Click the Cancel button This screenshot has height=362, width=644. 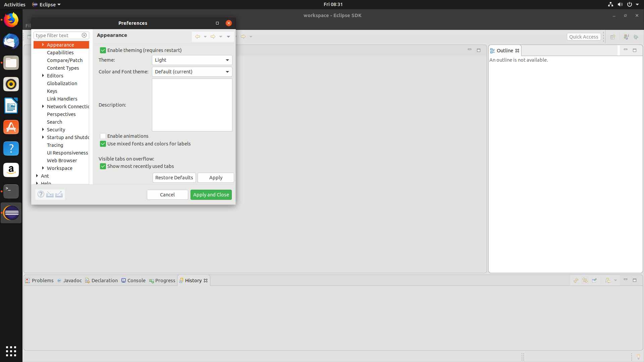click(x=167, y=195)
